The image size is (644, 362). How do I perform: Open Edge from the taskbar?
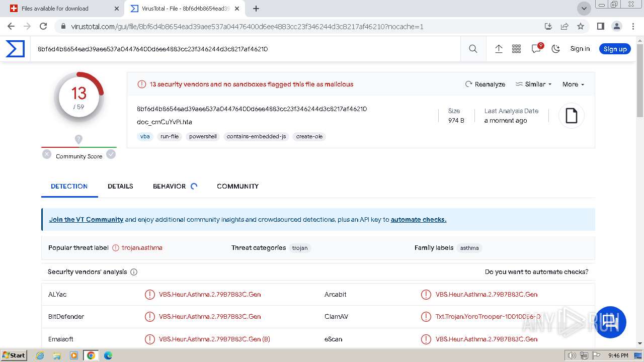108,355
